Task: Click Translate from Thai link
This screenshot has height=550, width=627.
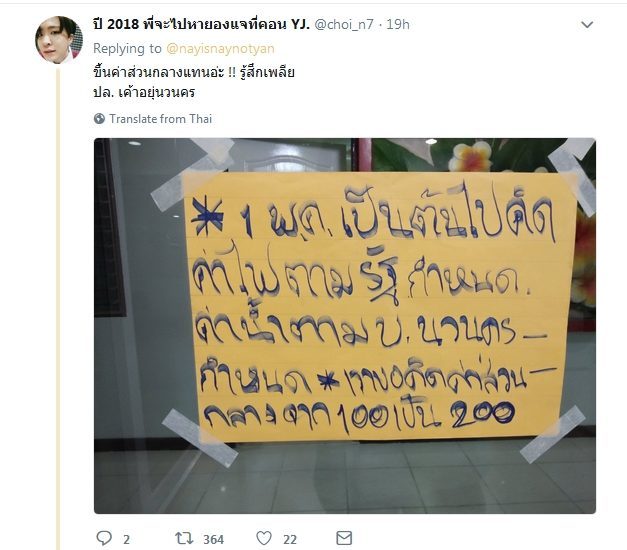Action: [x=161, y=119]
